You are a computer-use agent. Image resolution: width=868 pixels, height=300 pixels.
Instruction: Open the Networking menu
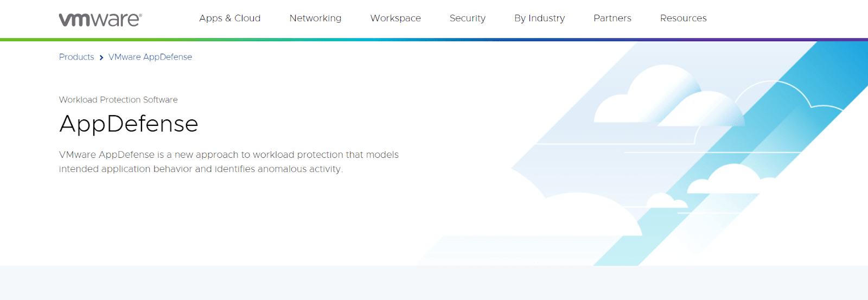point(316,18)
